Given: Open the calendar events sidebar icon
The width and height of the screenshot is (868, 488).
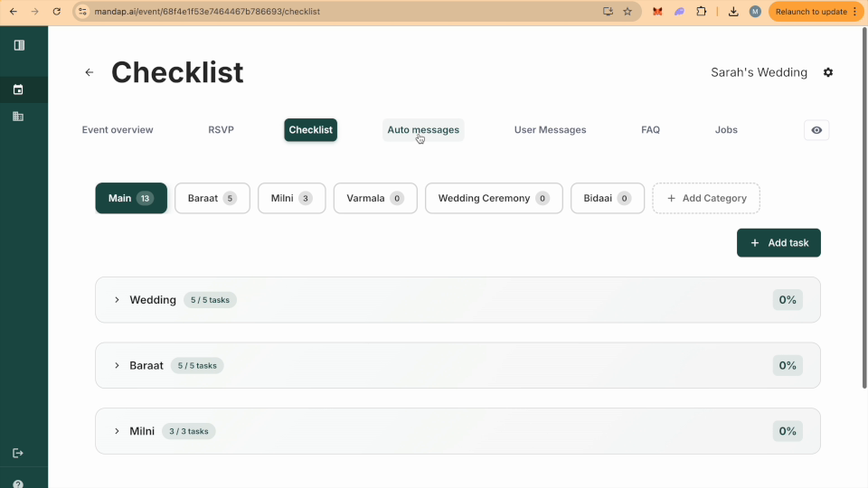Looking at the screenshot, I should tap(18, 89).
